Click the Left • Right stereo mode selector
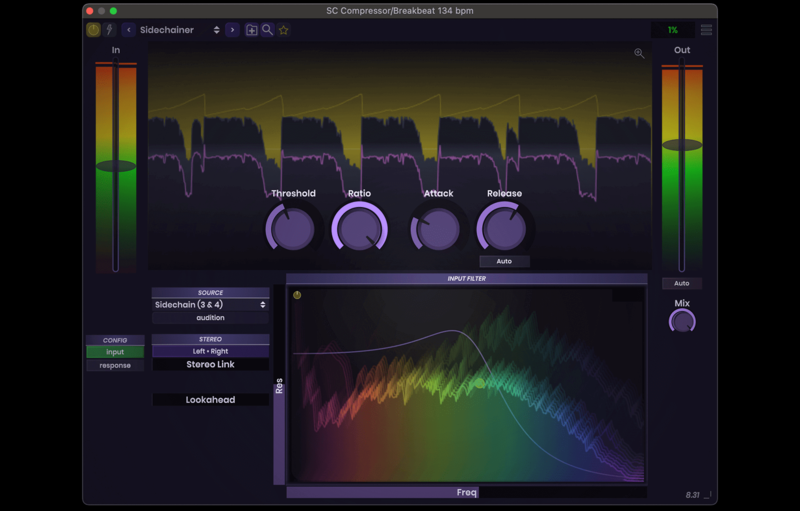800x511 pixels. [210, 351]
